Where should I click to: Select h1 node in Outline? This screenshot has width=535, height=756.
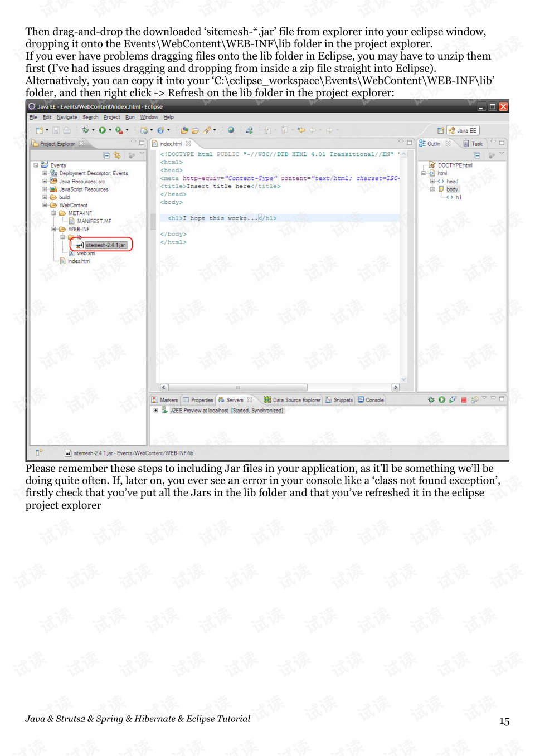454,197
